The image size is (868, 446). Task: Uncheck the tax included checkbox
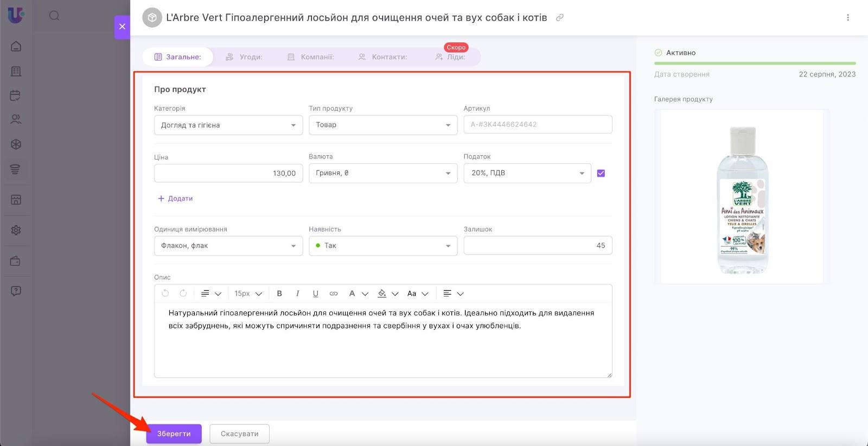click(601, 174)
